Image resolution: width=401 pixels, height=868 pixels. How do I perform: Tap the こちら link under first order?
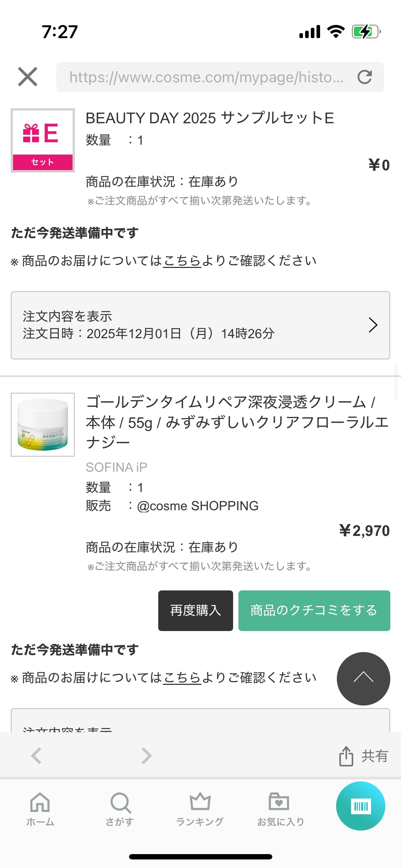tap(182, 261)
